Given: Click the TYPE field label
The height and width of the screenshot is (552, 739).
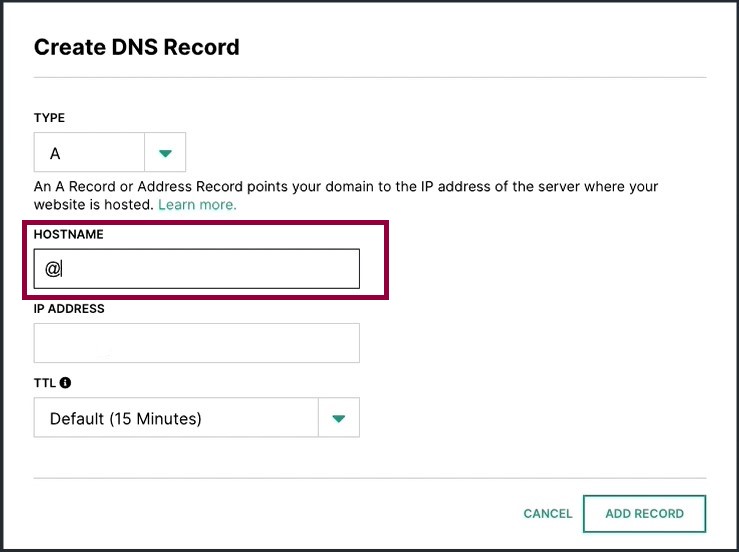Looking at the screenshot, I should [49, 118].
